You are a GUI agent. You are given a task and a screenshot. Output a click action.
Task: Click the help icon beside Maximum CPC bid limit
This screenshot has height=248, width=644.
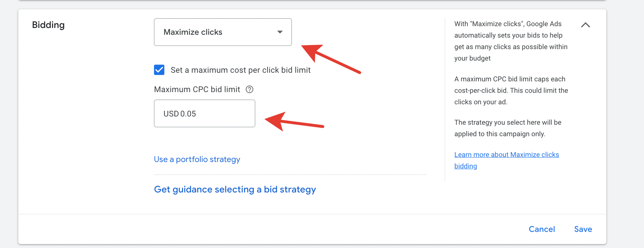click(249, 89)
